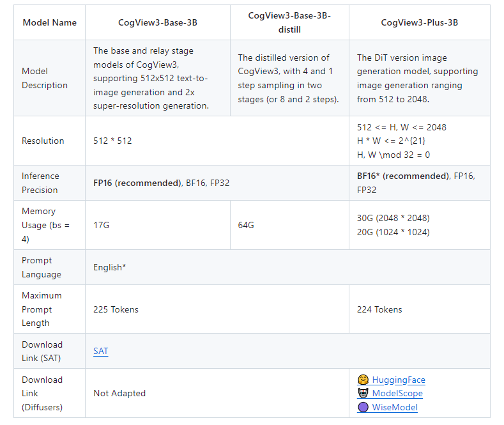Click the 17G memory usage cell
504x425 pixels.
tap(158, 225)
